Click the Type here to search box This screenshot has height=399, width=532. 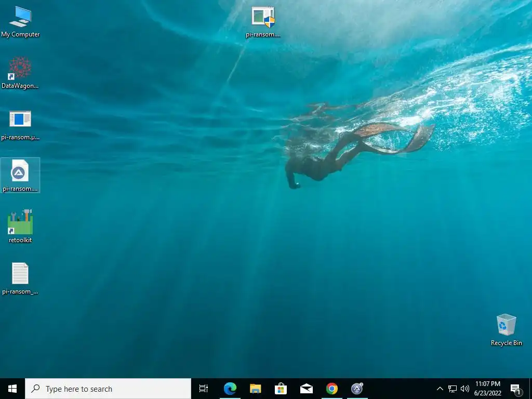pos(108,389)
